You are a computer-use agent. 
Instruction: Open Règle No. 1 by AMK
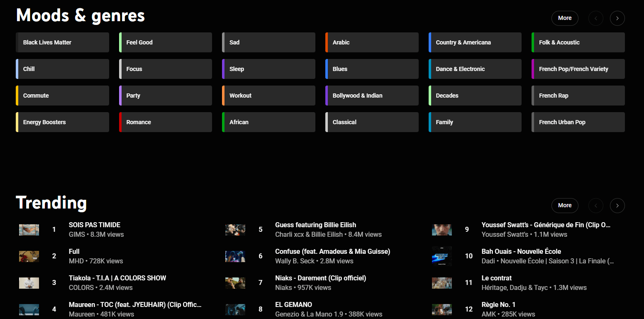point(499,304)
